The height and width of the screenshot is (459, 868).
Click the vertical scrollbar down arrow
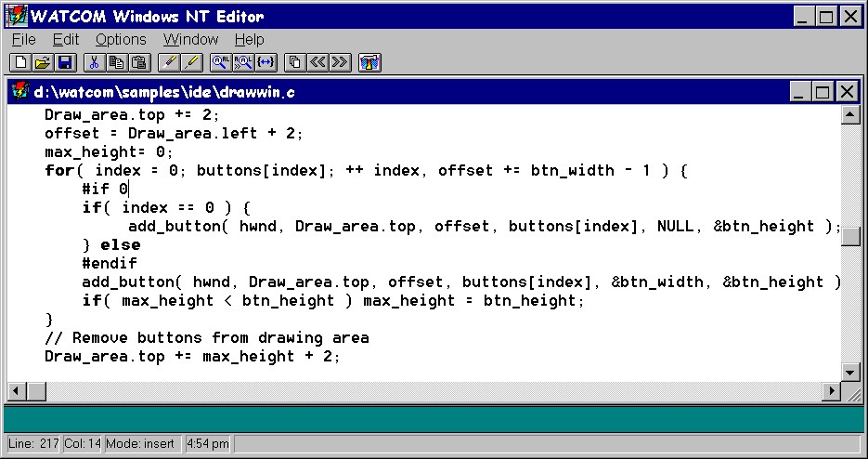(x=850, y=372)
